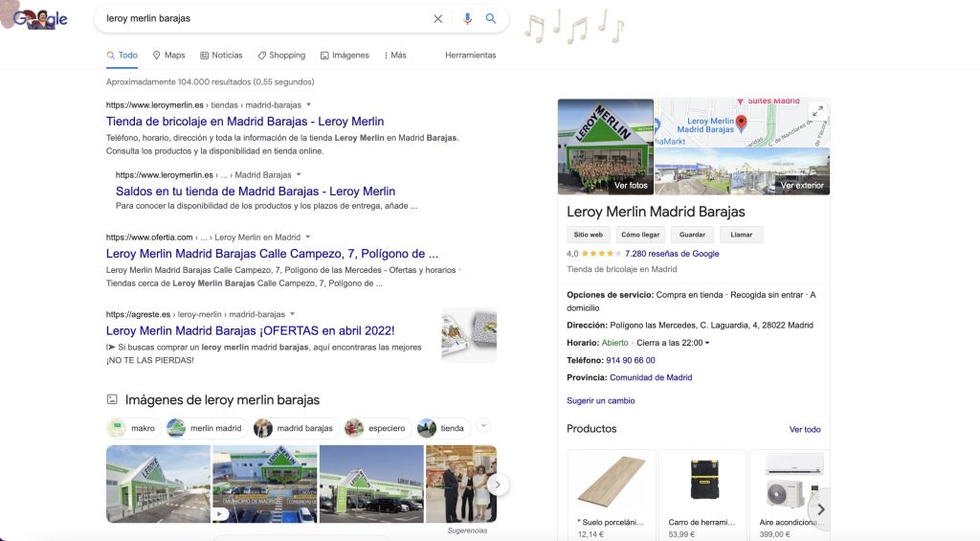The width and height of the screenshot is (980, 541).
Task: Click 'Ver todo' in Productos section
Action: 805,430
